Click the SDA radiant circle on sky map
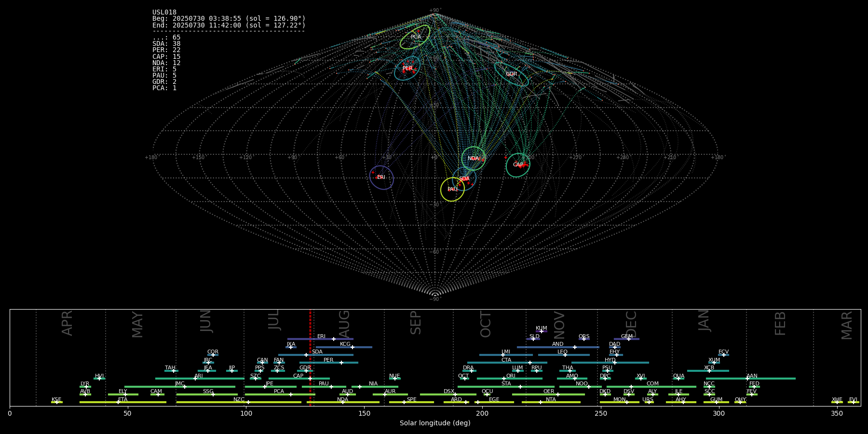 tap(464, 179)
